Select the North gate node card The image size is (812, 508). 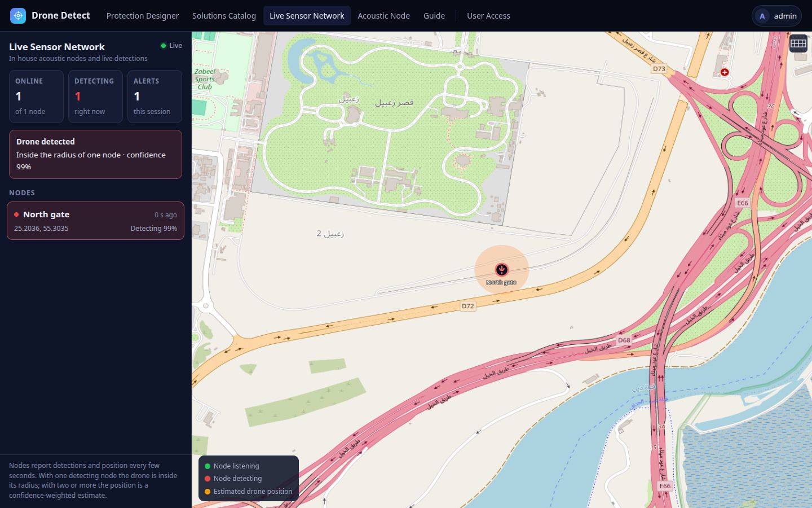point(95,221)
